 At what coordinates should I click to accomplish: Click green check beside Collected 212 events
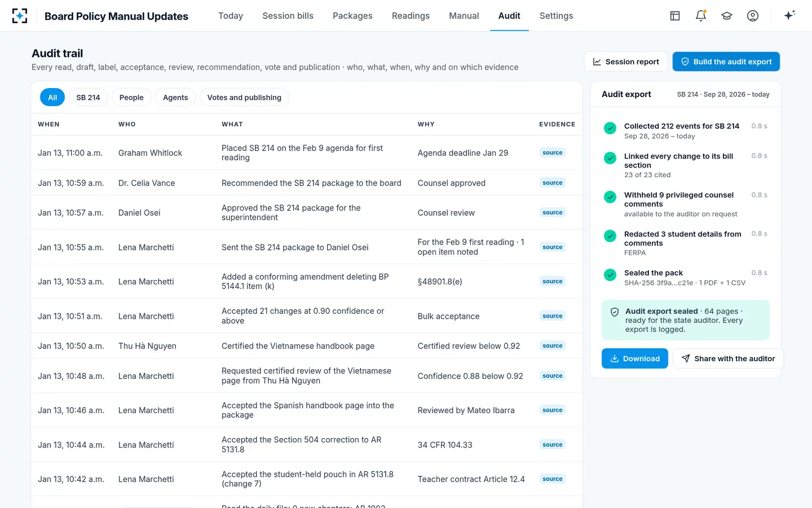click(x=610, y=128)
